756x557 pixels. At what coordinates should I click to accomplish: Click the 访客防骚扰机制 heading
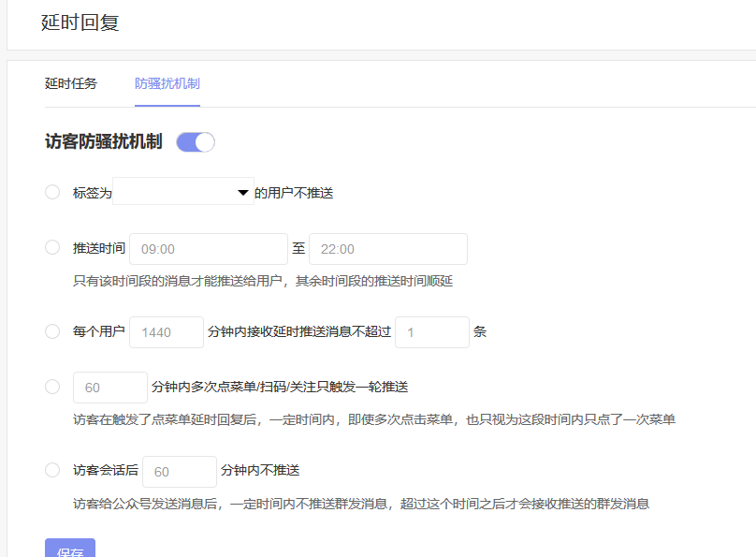pos(103,141)
